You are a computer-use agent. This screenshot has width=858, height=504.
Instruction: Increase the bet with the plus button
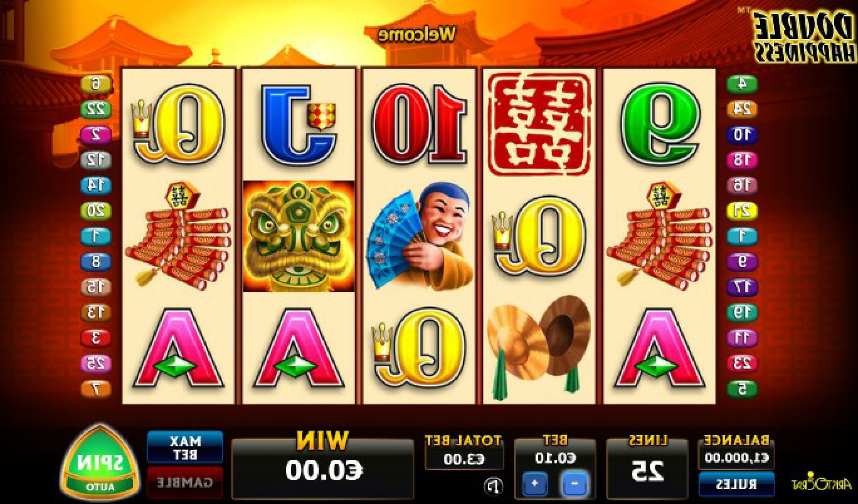pos(535,483)
